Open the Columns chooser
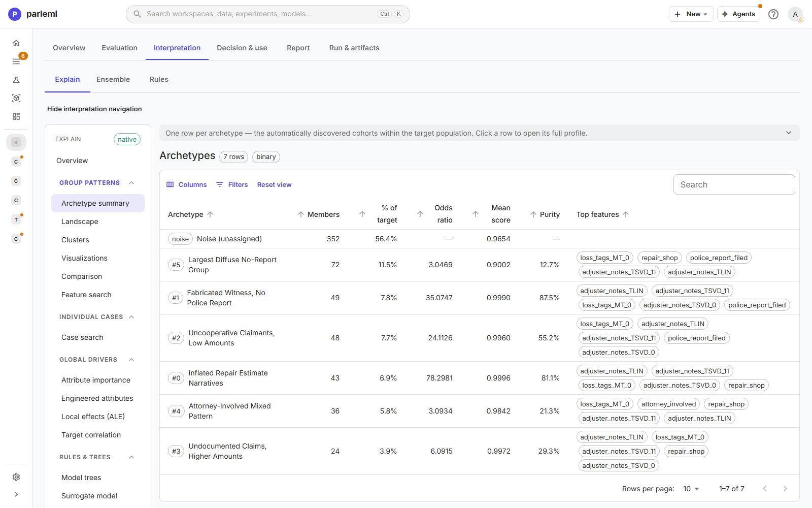This screenshot has height=508, width=812. point(187,184)
